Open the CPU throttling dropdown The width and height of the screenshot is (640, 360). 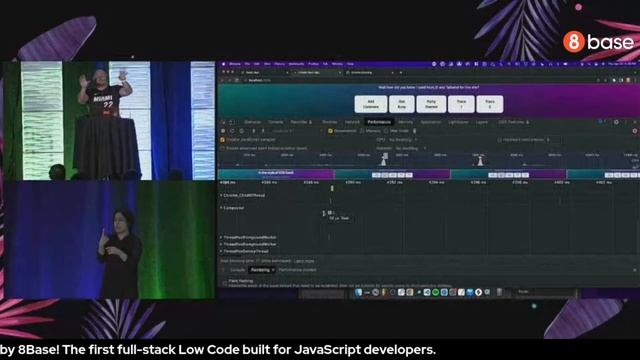coord(403,140)
